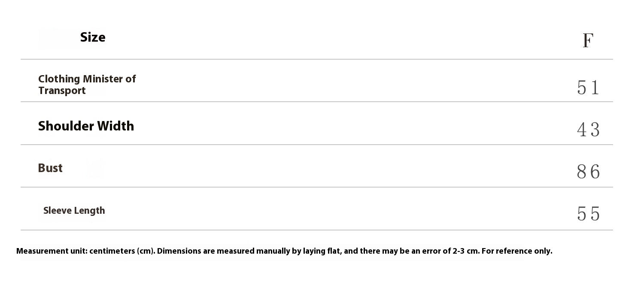Click the For reference only text
644x294 pixels.
[x=517, y=251]
